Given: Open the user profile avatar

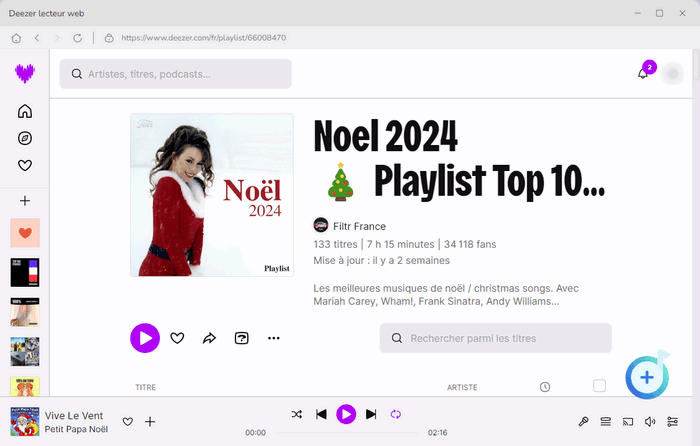Looking at the screenshot, I should 672,74.
